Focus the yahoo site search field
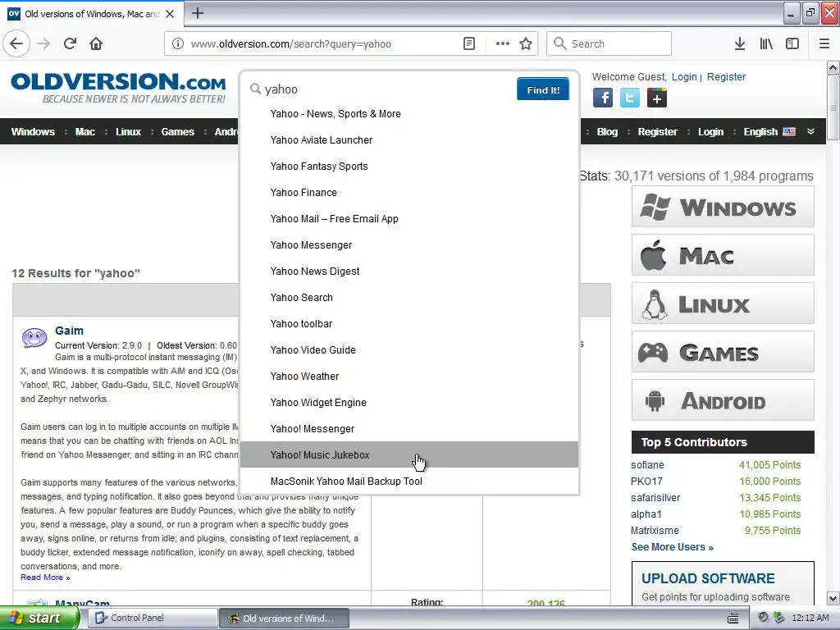 [386, 89]
